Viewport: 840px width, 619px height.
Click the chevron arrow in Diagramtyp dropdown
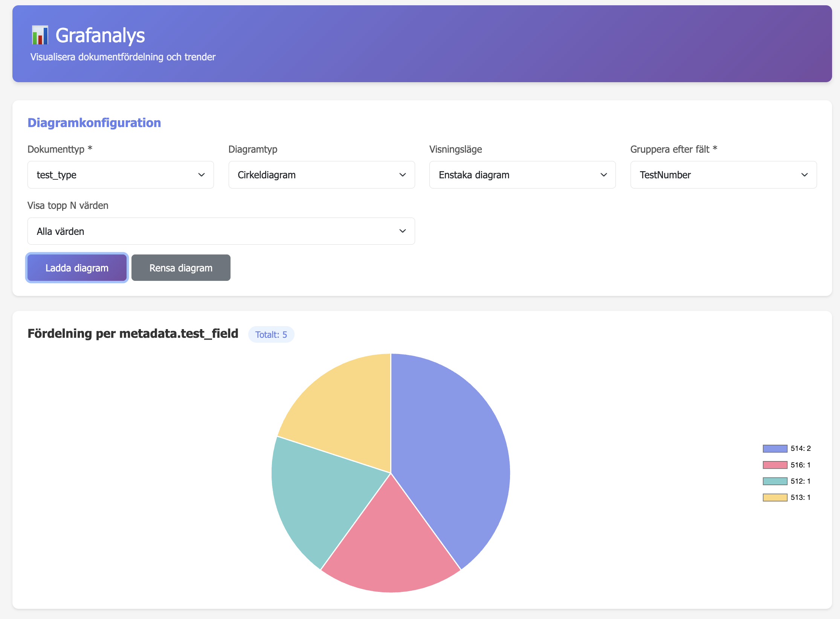tap(402, 175)
